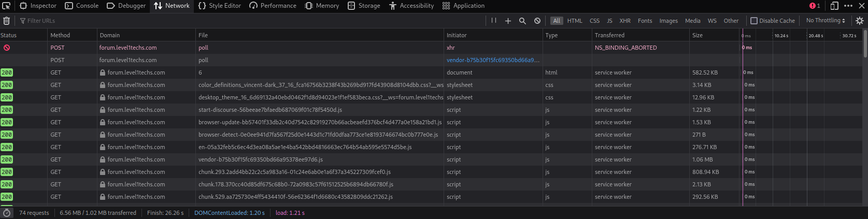This screenshot has height=219, width=868.
Task: Start performance analysis stopwatch icon
Action: [x=7, y=213]
